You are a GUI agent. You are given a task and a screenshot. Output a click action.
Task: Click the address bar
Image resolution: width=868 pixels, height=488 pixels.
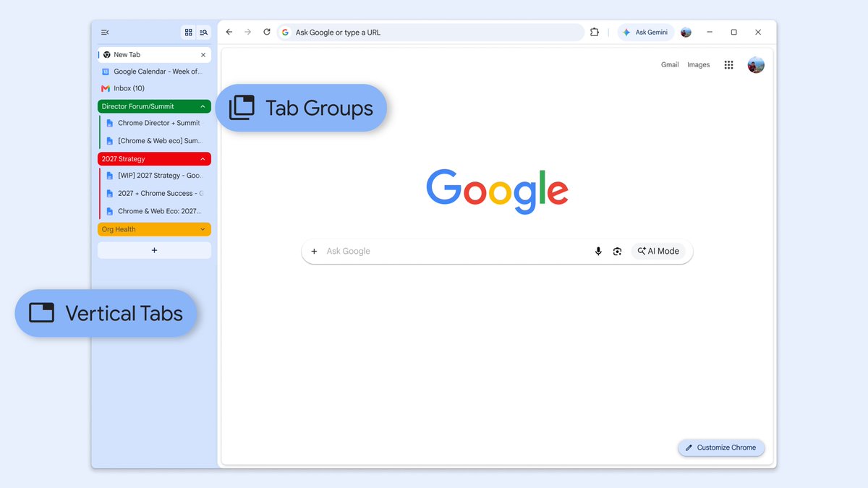430,33
